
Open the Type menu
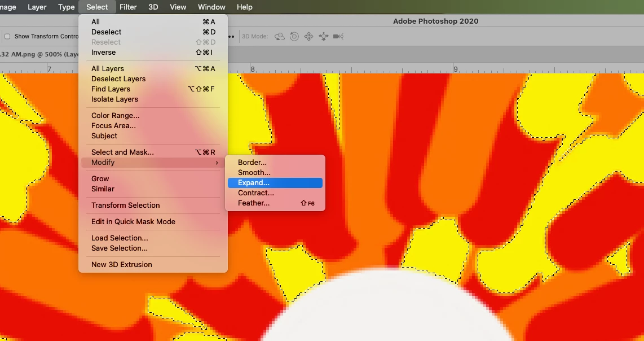pyautogui.click(x=66, y=7)
